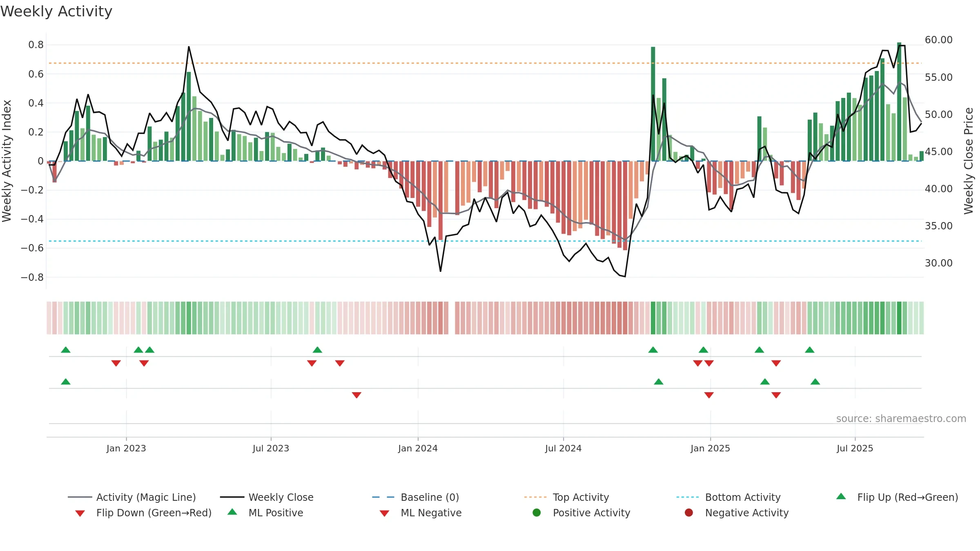Image resolution: width=980 pixels, height=551 pixels.
Task: Click the 55.00 price axis tick
Action: (x=938, y=78)
